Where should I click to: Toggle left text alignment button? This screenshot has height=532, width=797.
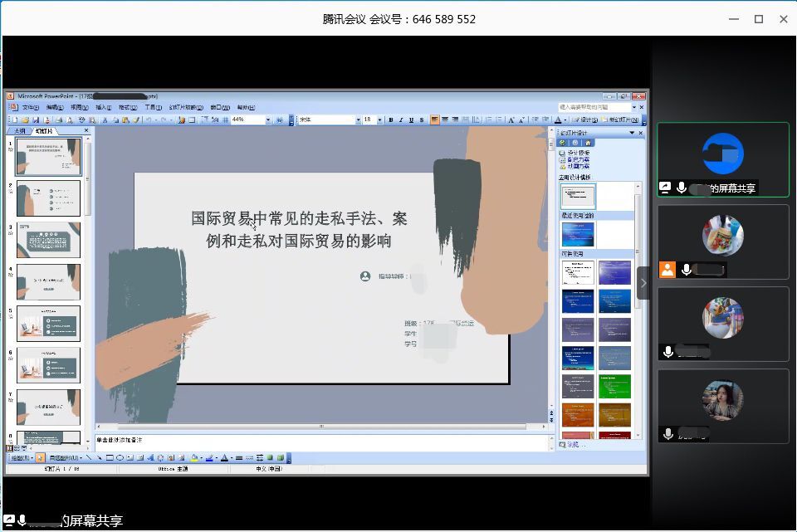coord(434,120)
